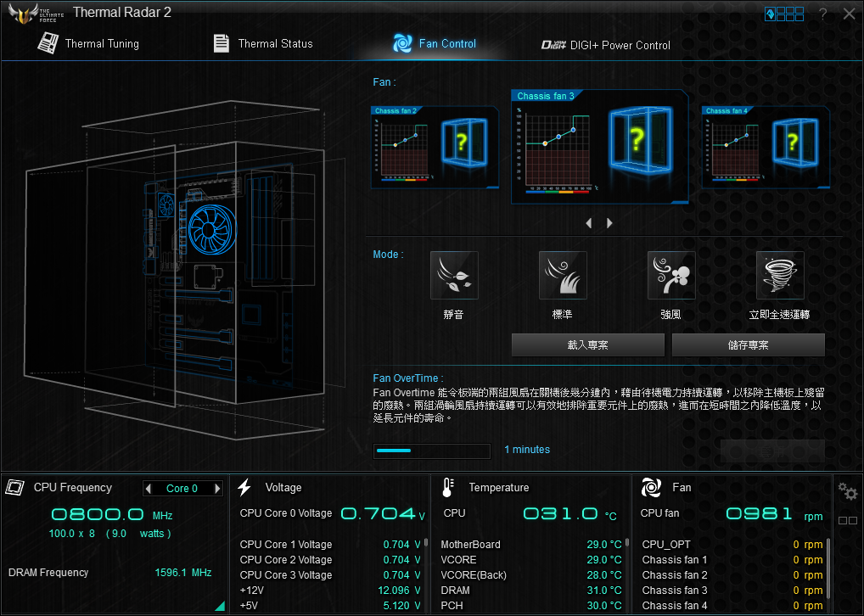Image resolution: width=864 pixels, height=616 pixels.
Task: Open the Thermal Tuning tab
Action: click(88, 43)
